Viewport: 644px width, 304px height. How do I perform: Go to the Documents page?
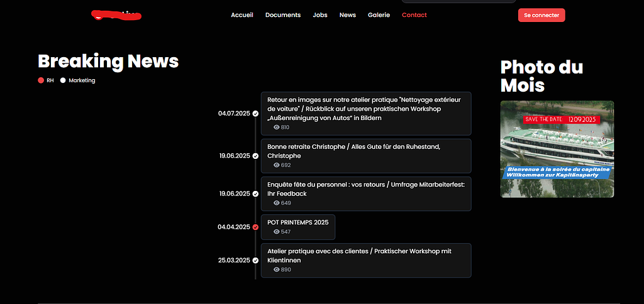tap(283, 15)
